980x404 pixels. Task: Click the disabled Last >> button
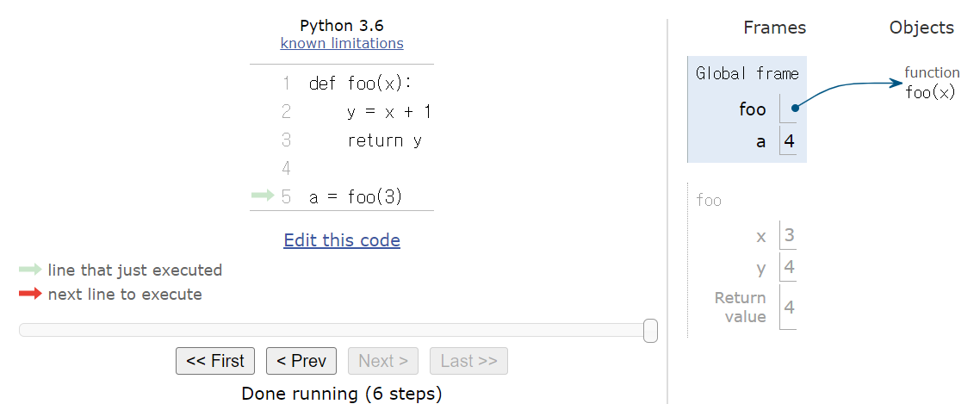tap(468, 361)
